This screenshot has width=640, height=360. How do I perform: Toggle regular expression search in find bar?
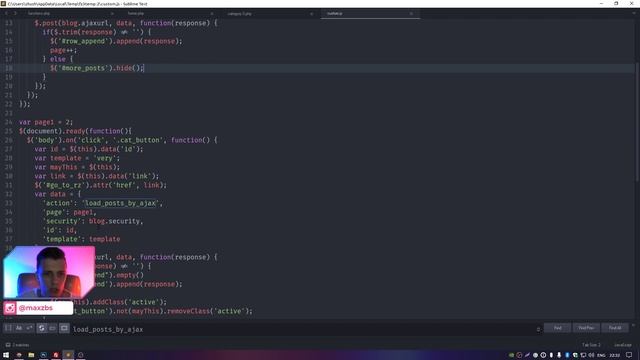(x=8, y=328)
